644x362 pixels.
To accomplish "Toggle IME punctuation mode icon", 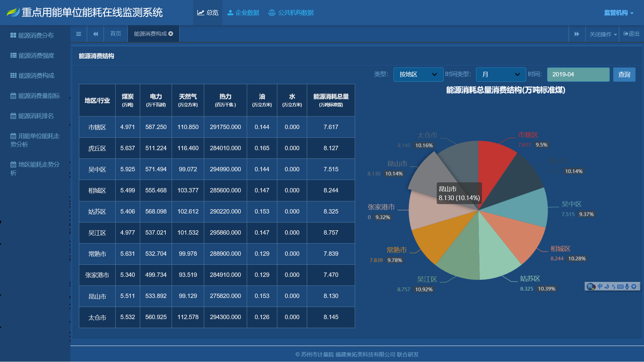I will click(613, 286).
